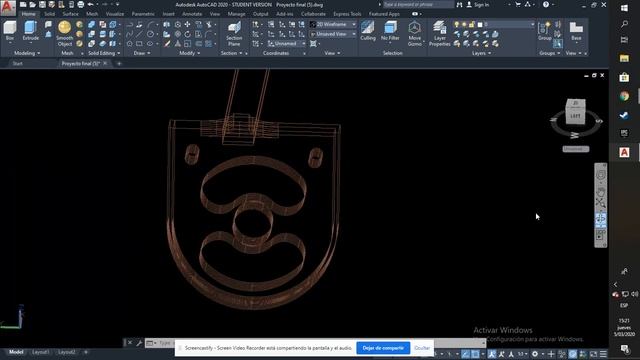Open the Manage ribbon tab
This screenshot has width=640, height=360.
point(236,14)
